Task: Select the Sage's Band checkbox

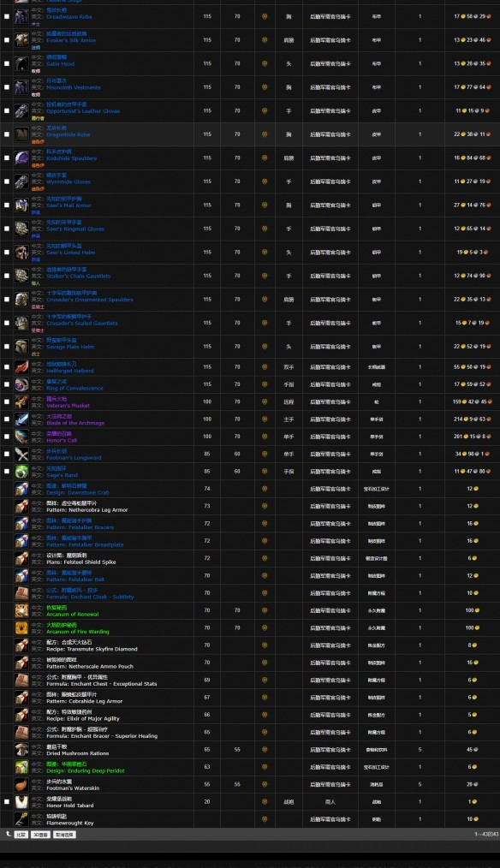Action: point(7,472)
